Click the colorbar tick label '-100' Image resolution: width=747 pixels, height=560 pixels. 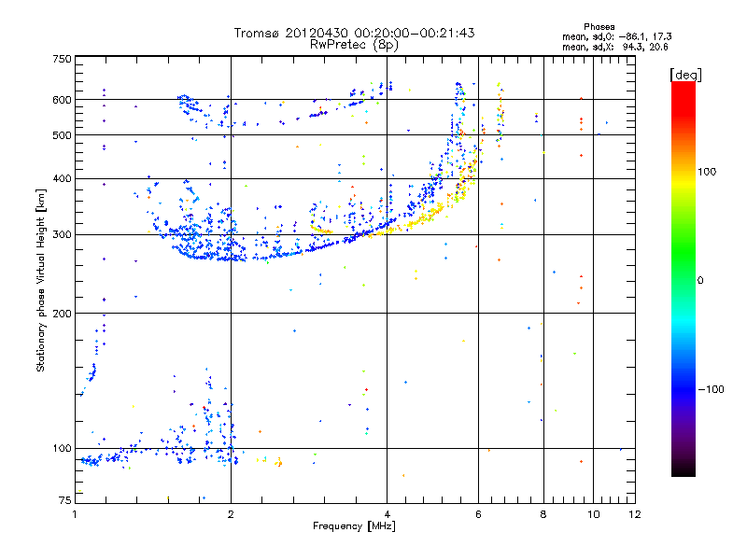tap(711, 389)
